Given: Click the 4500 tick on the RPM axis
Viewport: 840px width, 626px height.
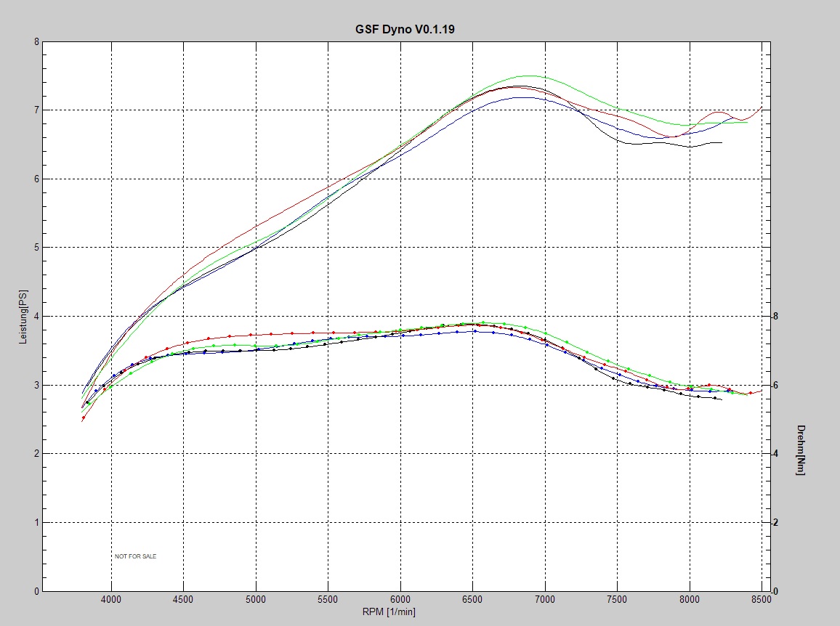Looking at the screenshot, I should coord(183,599).
